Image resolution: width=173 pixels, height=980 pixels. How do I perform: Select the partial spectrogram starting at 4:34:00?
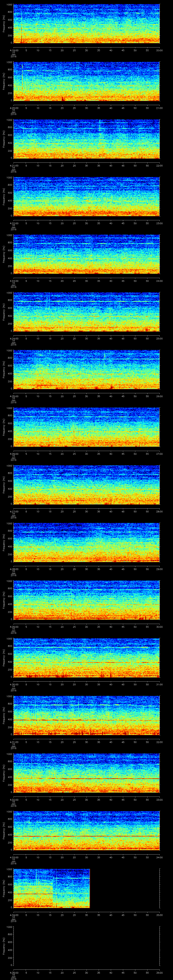tap(51, 888)
